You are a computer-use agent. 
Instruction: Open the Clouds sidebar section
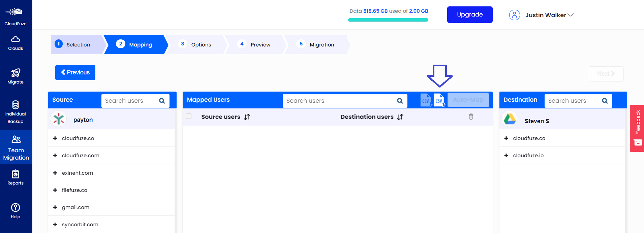click(x=16, y=43)
